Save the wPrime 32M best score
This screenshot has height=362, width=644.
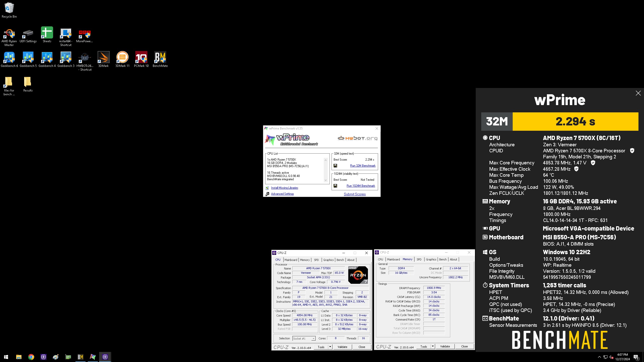click(335, 166)
